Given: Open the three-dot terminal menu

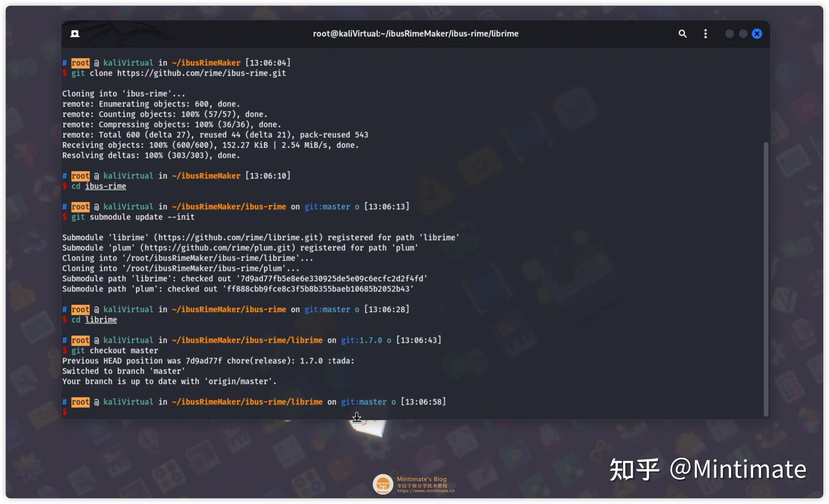Looking at the screenshot, I should click(x=706, y=34).
